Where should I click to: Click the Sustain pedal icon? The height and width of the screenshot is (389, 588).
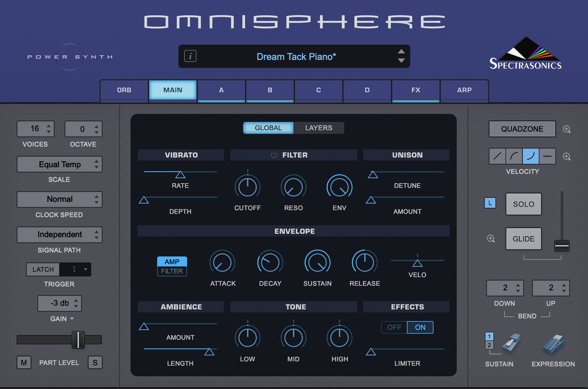(x=511, y=343)
